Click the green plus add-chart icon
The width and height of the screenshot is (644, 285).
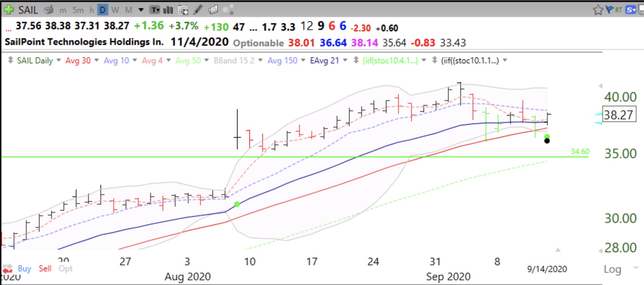pos(8,10)
